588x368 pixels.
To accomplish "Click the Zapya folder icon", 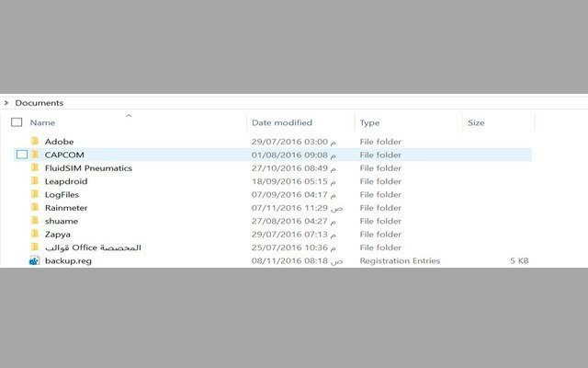I will [x=35, y=234].
